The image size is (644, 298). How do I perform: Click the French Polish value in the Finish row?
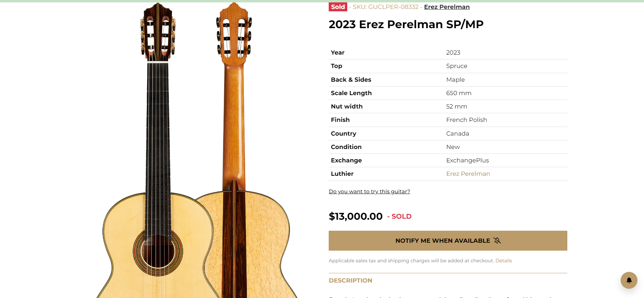point(466,120)
